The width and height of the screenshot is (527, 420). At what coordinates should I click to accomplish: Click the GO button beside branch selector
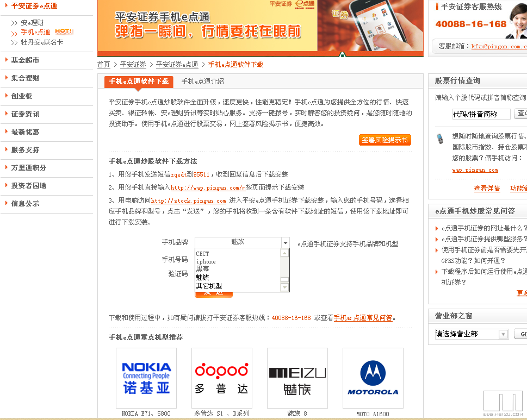[523, 335]
